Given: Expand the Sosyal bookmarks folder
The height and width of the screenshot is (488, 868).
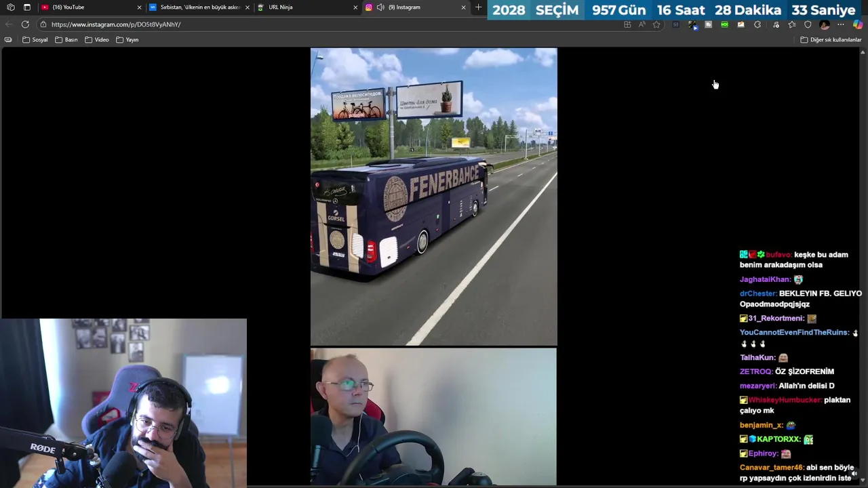Looking at the screenshot, I should pos(35,39).
